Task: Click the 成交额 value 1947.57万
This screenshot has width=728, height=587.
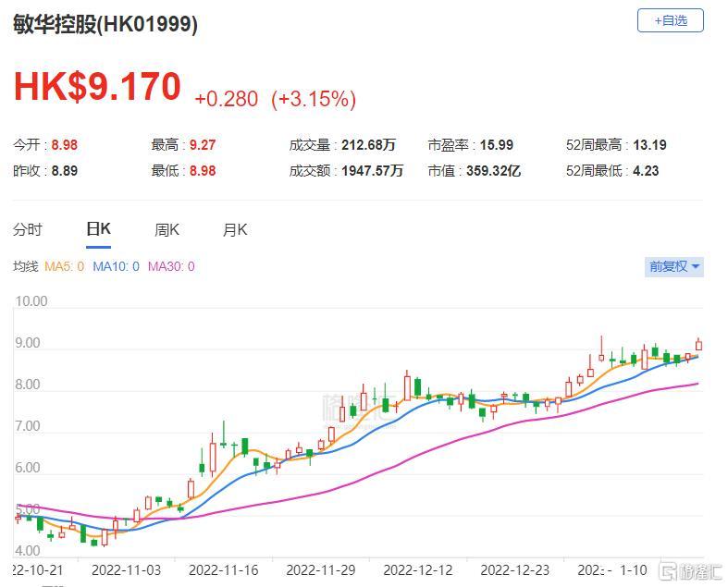Action: 373,171
